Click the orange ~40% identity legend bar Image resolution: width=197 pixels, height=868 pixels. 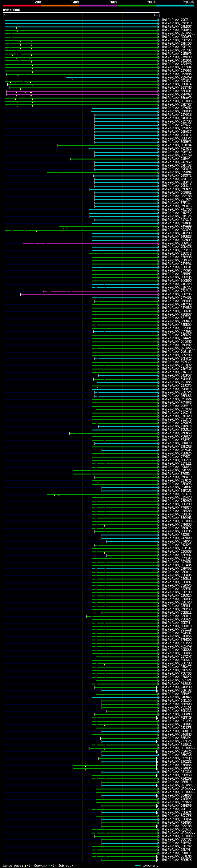[60, 6]
